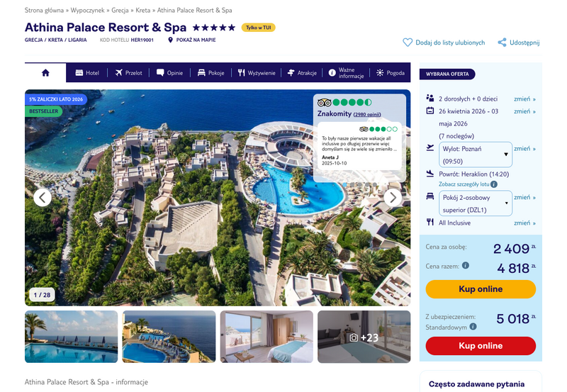The height and width of the screenshot is (392, 567).
Task: Open the +23 photos thumbnail
Action: tap(364, 337)
